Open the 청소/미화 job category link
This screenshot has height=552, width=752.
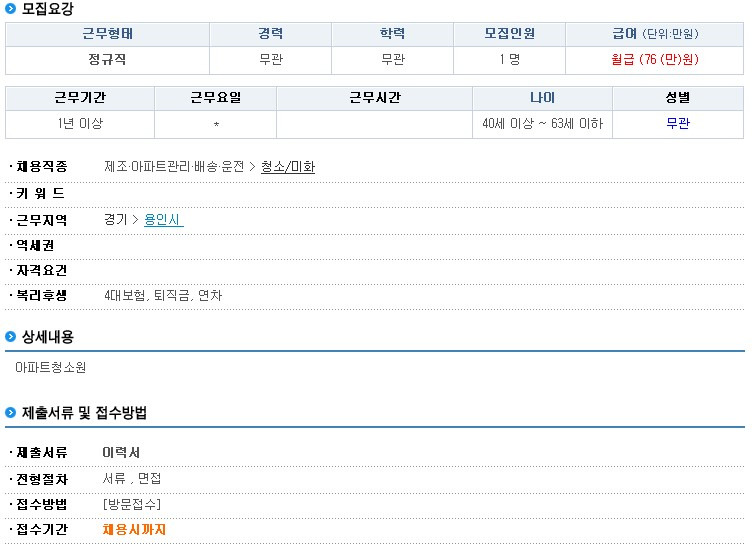(x=288, y=167)
